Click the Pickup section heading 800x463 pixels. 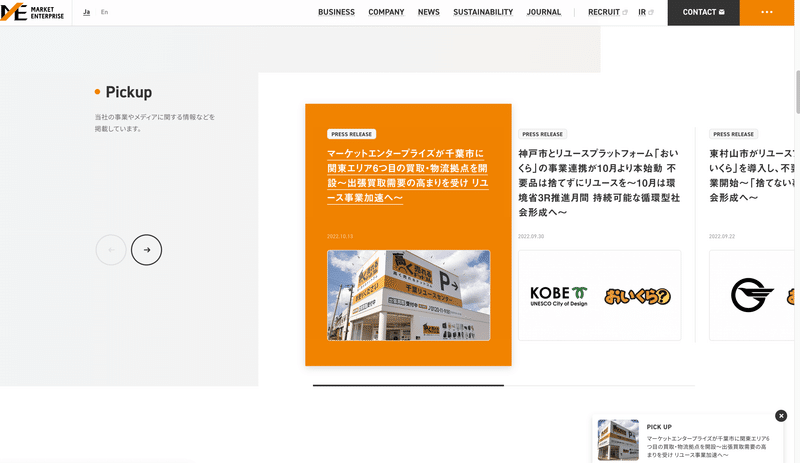pyautogui.click(x=129, y=92)
